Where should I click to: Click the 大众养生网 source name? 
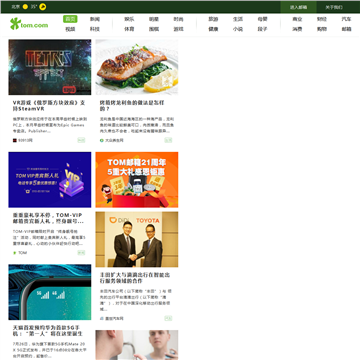pyautogui.click(x=114, y=140)
